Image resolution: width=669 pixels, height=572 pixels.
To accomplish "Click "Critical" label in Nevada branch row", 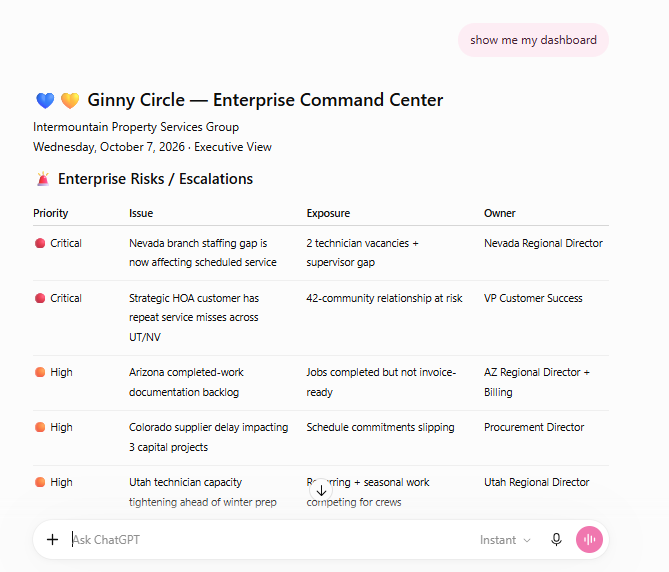I will pyautogui.click(x=66, y=243).
